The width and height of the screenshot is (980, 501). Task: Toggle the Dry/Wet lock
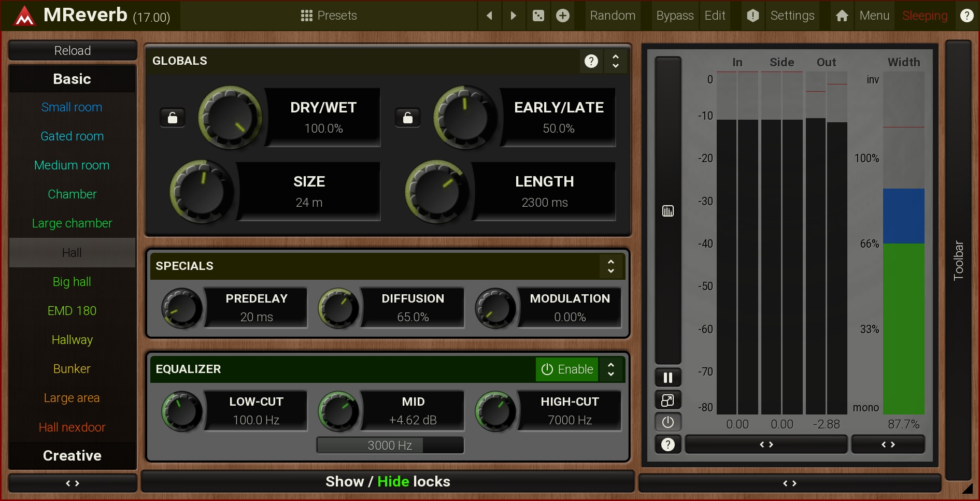point(173,118)
